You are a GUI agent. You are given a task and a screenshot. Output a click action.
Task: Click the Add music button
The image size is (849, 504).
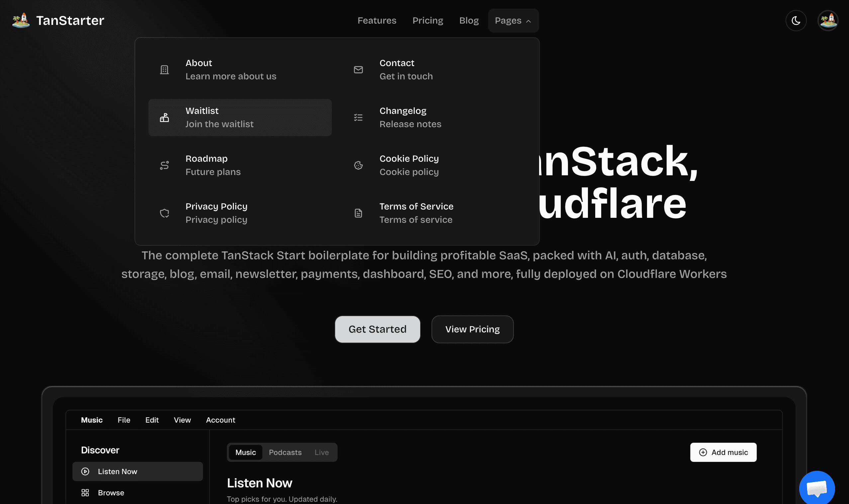(723, 453)
